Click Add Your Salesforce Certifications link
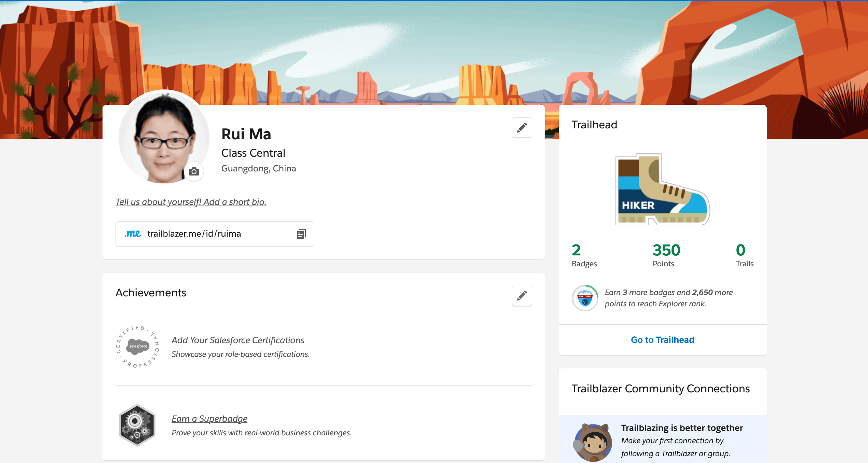Image resolution: width=868 pixels, height=463 pixels. pos(238,340)
